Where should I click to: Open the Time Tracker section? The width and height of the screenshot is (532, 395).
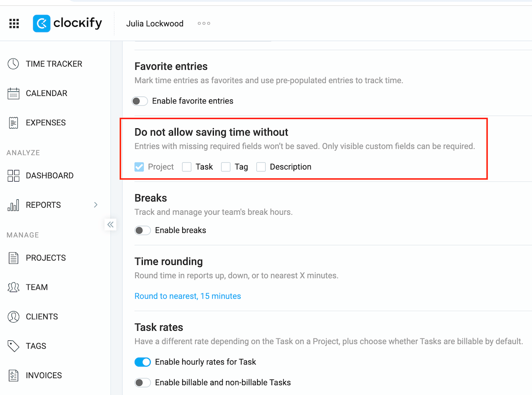pos(53,63)
